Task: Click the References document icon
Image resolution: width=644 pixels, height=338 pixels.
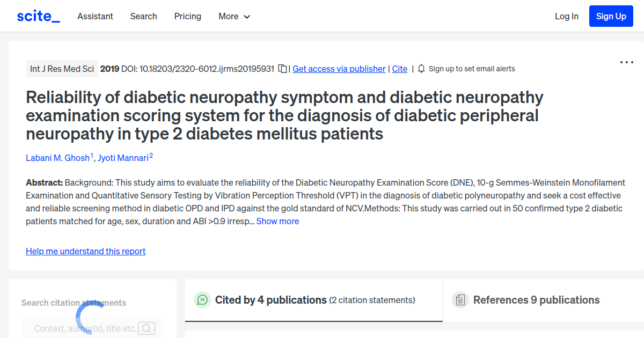Action: [460, 300]
